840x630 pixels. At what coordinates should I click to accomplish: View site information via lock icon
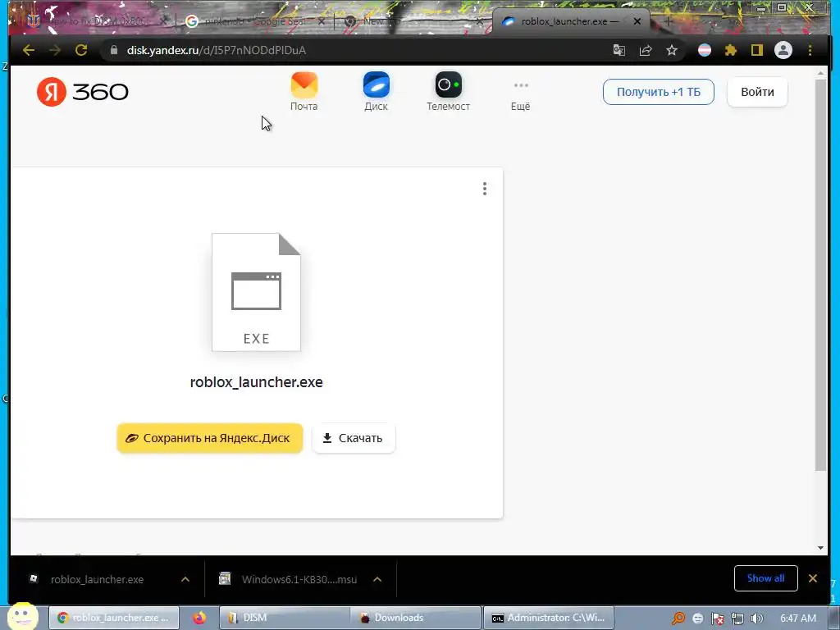pyautogui.click(x=113, y=50)
